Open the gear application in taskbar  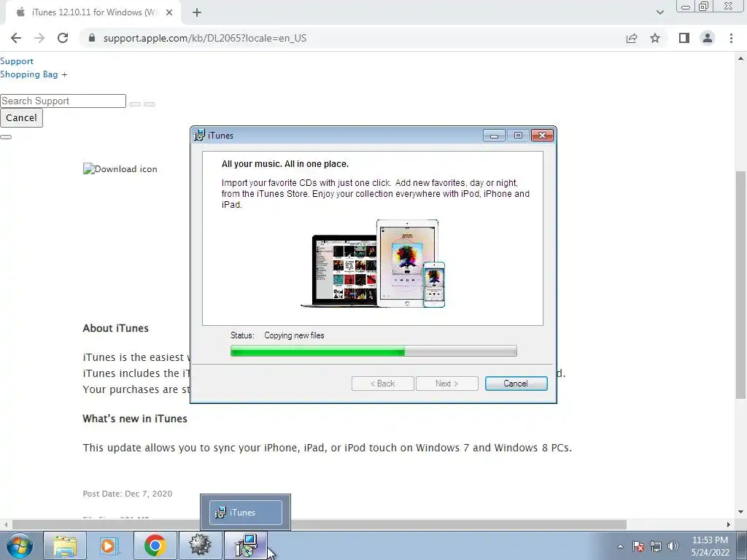[x=200, y=545]
